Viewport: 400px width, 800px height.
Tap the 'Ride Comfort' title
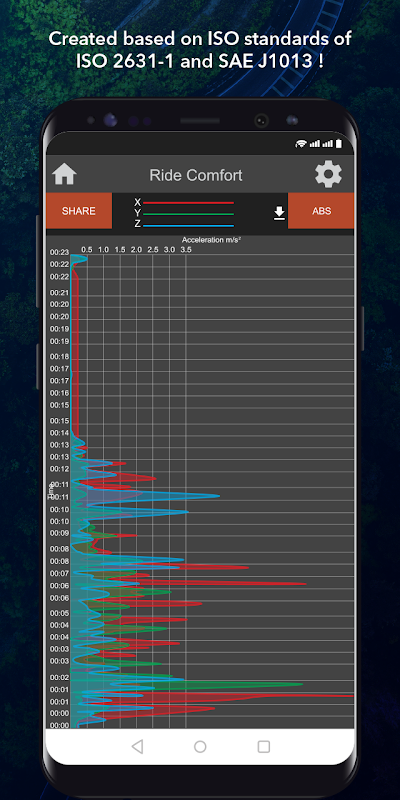196,176
